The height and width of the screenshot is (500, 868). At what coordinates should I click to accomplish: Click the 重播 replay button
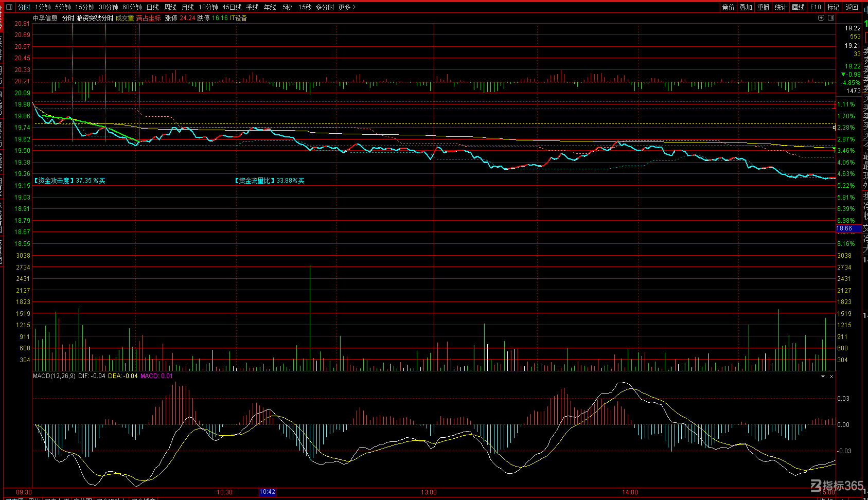tap(764, 7)
